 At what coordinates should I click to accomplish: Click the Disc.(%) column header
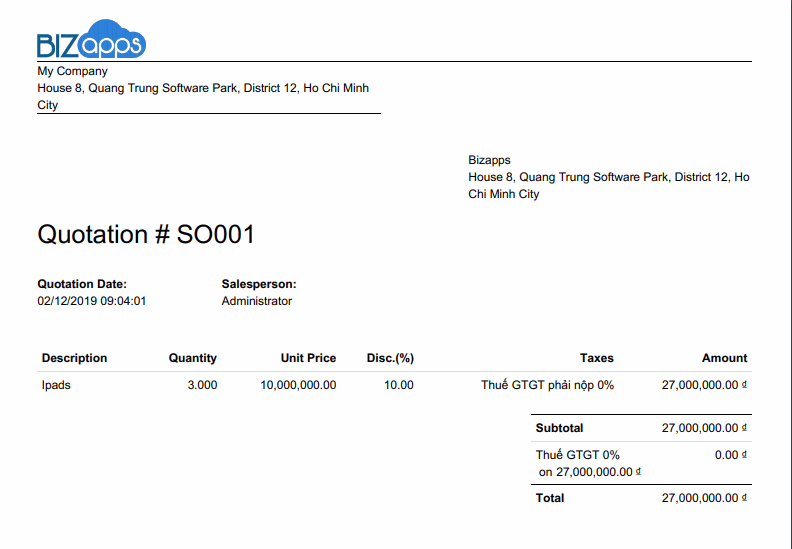pos(390,358)
